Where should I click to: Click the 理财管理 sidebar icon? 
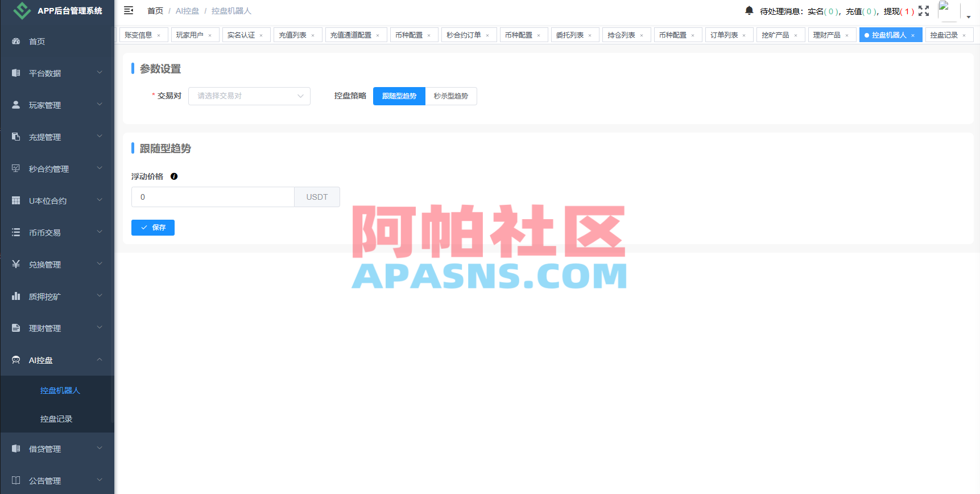[x=16, y=328]
